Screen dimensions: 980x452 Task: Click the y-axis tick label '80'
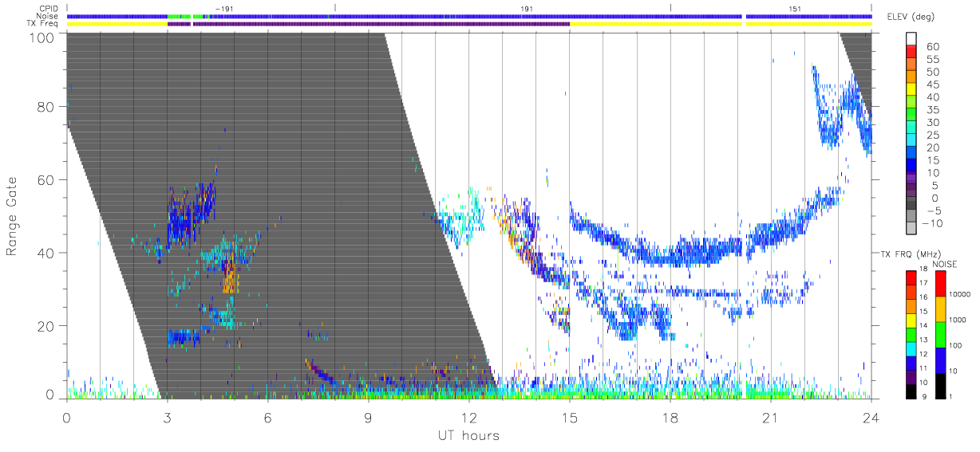pyautogui.click(x=46, y=108)
